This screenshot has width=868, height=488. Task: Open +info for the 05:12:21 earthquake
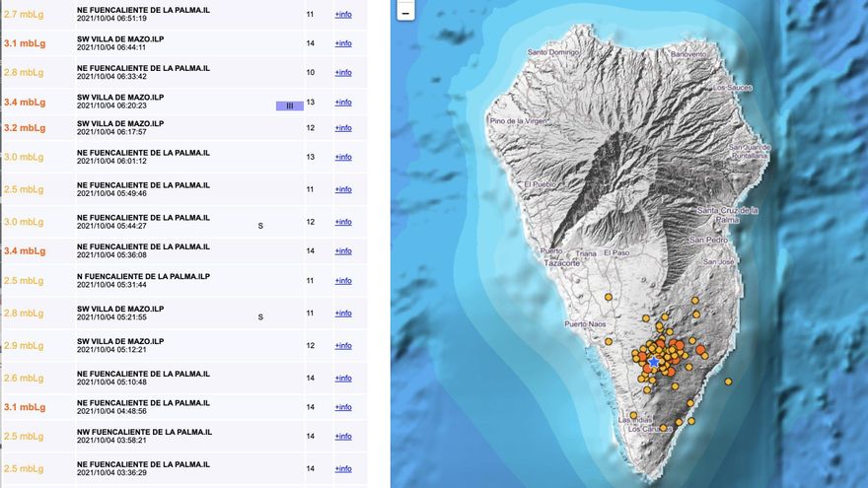click(343, 346)
